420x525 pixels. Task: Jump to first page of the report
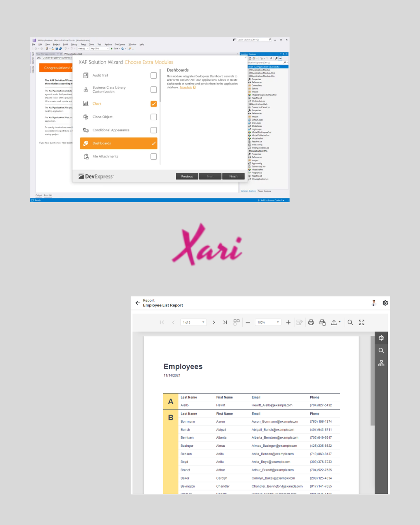click(x=162, y=322)
